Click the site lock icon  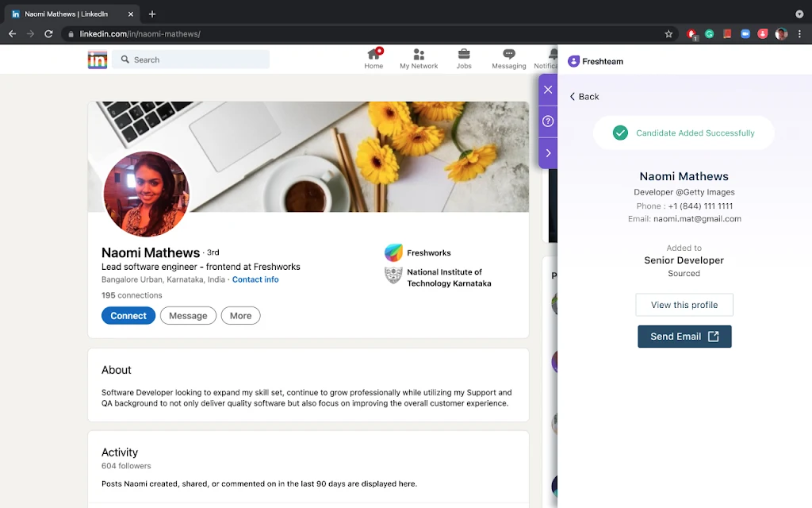pos(71,33)
